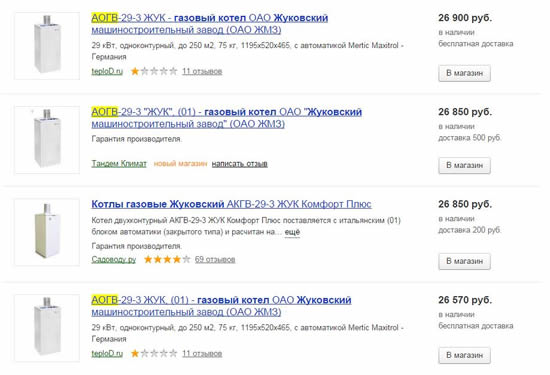Click '29 кВт, одноконтурный' description in 26 570 listing

coord(248,333)
